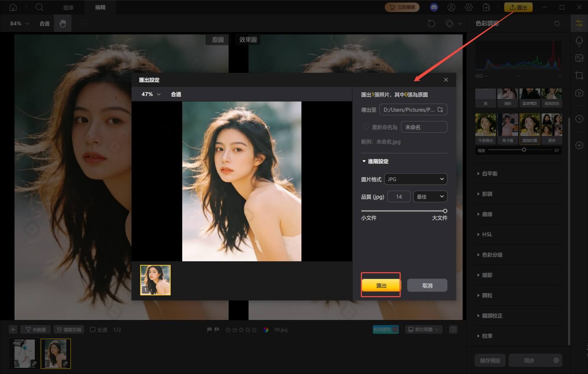The height and width of the screenshot is (374, 588).
Task: Switch to the 編輯 tab
Action: (100, 7)
